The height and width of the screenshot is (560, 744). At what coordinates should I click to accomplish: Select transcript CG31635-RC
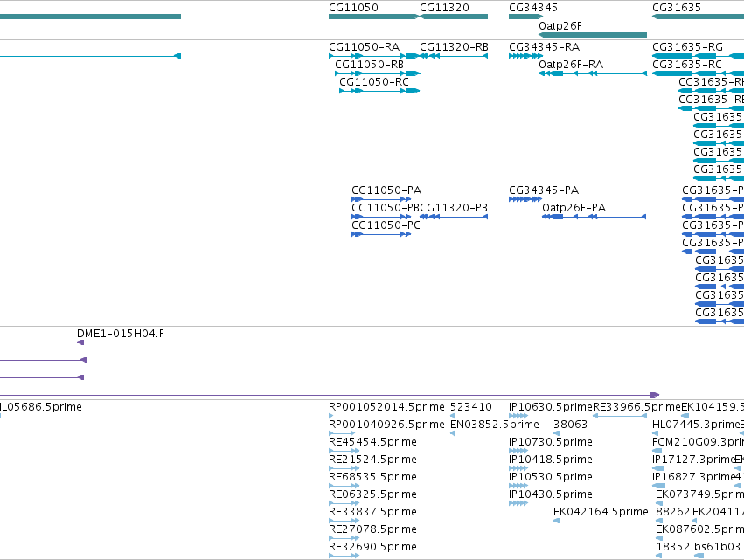point(698,73)
